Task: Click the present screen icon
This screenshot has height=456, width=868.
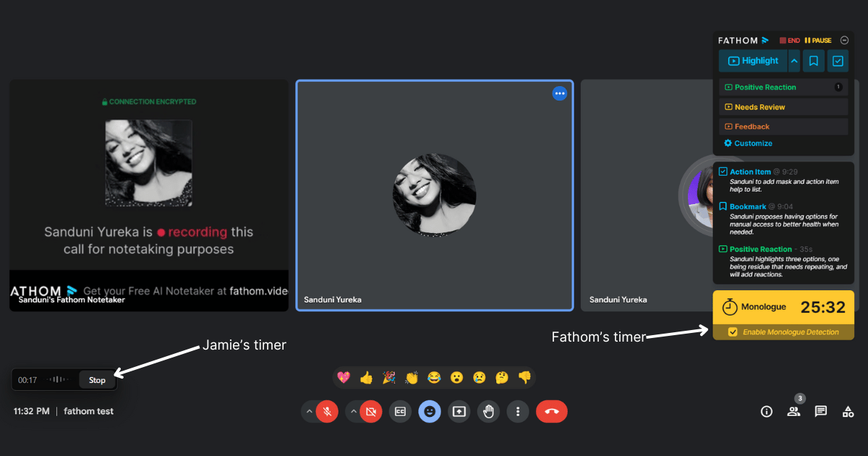Action: point(459,411)
